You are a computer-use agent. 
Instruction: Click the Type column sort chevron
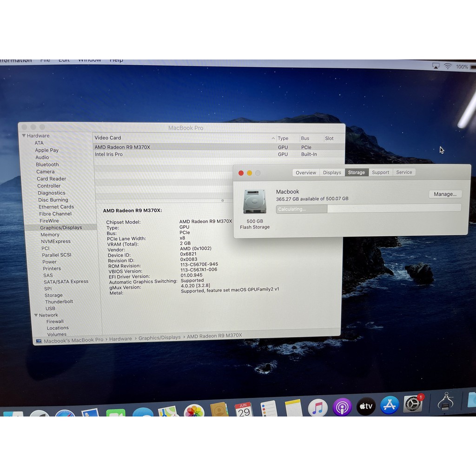(x=273, y=138)
